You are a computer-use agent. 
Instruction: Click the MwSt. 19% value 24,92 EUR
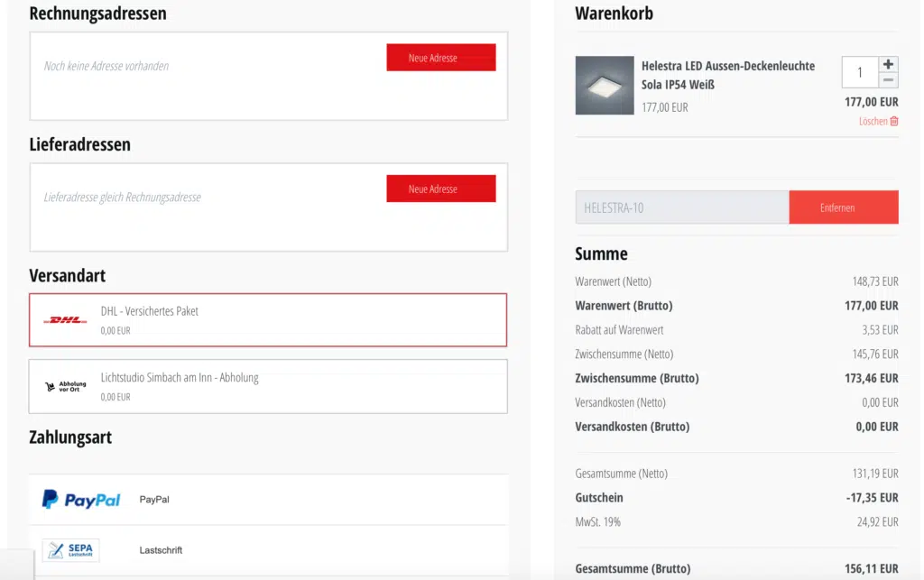point(877,521)
